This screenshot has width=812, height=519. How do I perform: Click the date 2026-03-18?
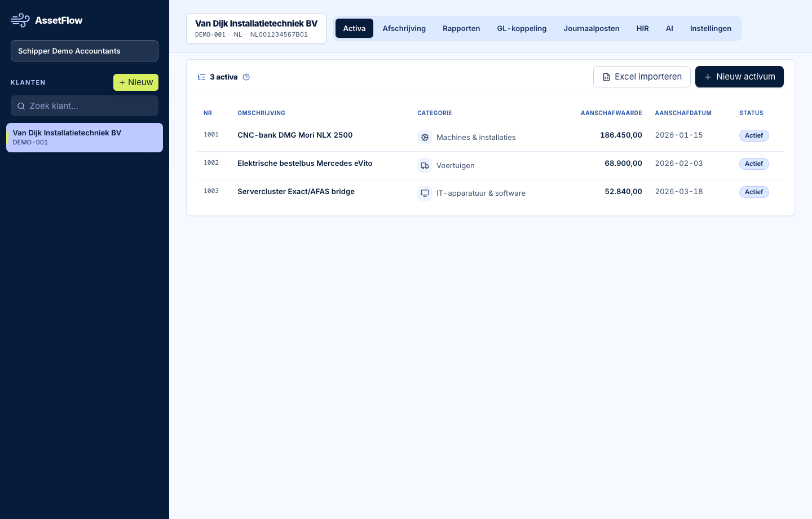[x=679, y=191]
